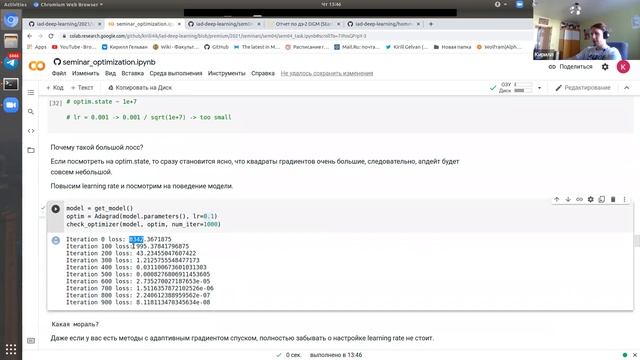Click the 'Iteration 900 loss' output line
This screenshot has width=640, height=360.
[x=138, y=302]
